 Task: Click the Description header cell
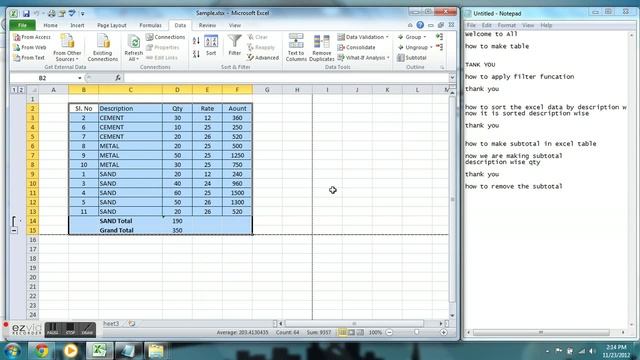point(130,109)
